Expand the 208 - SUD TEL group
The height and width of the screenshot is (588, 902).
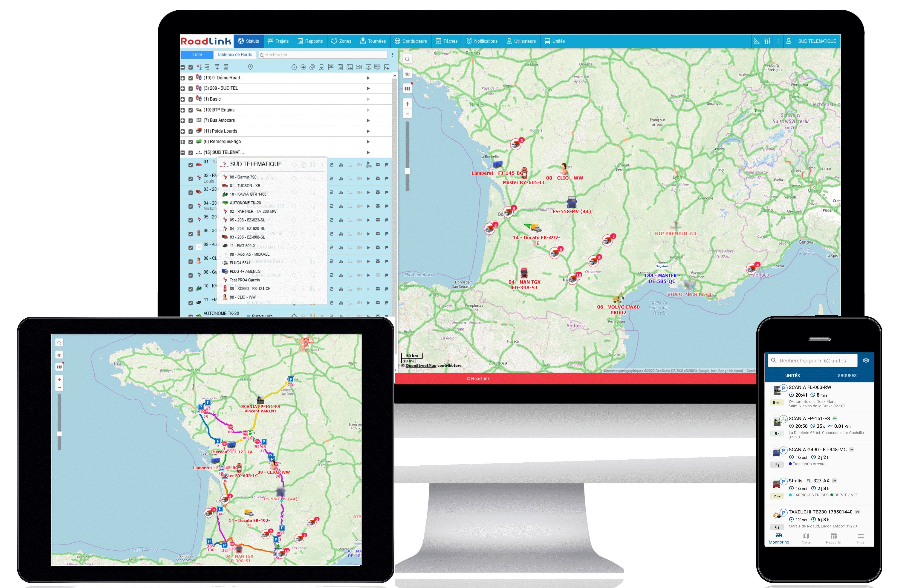pos(182,89)
